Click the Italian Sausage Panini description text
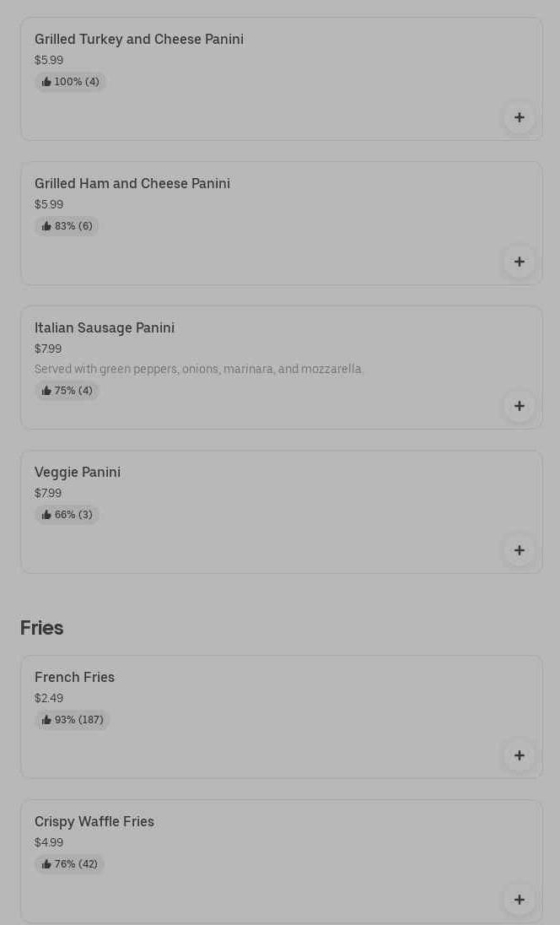Screen dimensions: 560x925 tap(198, 369)
